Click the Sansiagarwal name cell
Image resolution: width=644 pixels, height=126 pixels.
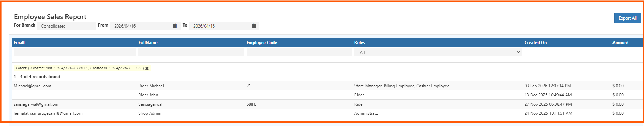tap(150, 104)
